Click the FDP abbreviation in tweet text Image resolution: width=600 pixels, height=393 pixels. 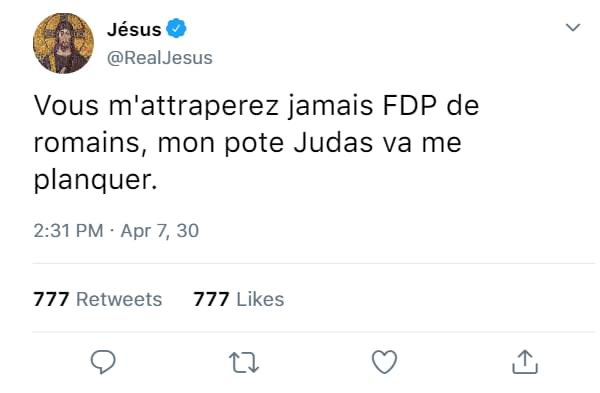click(409, 106)
